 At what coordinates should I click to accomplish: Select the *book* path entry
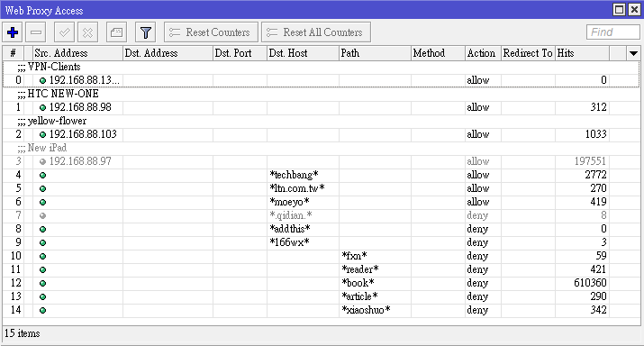358,284
